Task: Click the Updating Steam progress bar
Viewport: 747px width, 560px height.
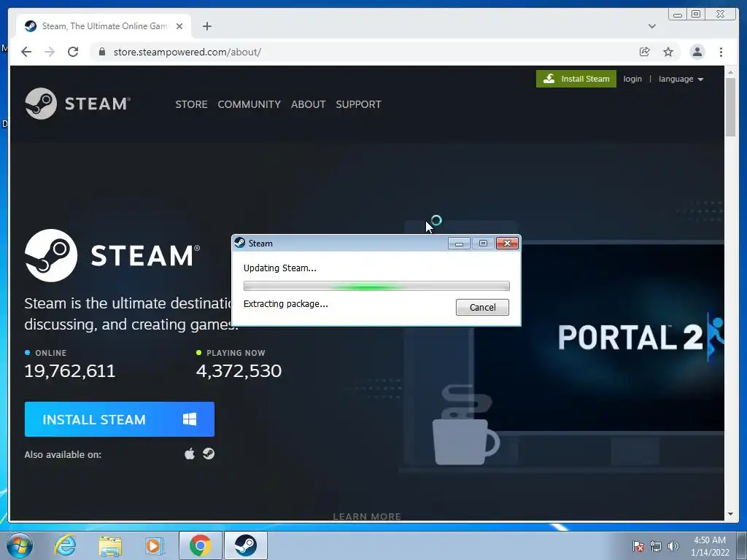Action: pyautogui.click(x=376, y=286)
